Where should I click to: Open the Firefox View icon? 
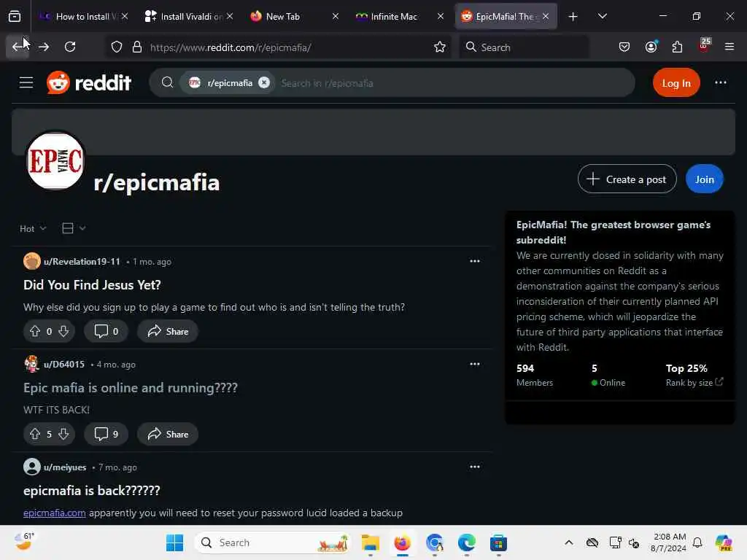[x=15, y=17]
